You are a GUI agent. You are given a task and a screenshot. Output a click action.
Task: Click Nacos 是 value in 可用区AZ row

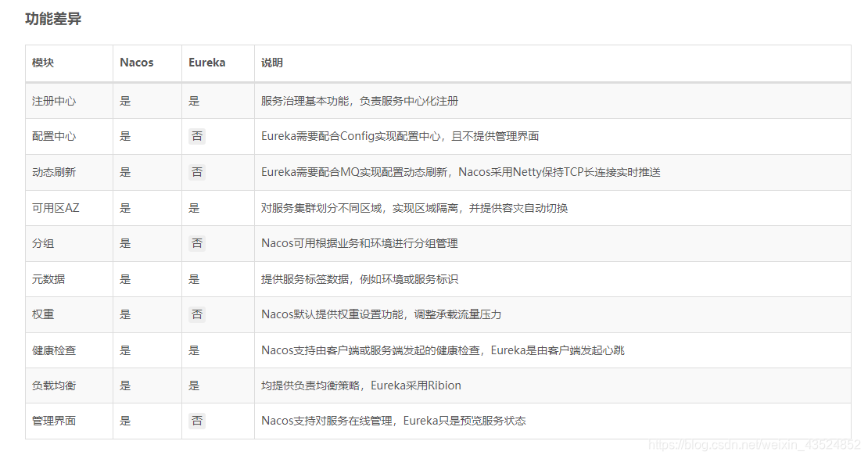(125, 208)
